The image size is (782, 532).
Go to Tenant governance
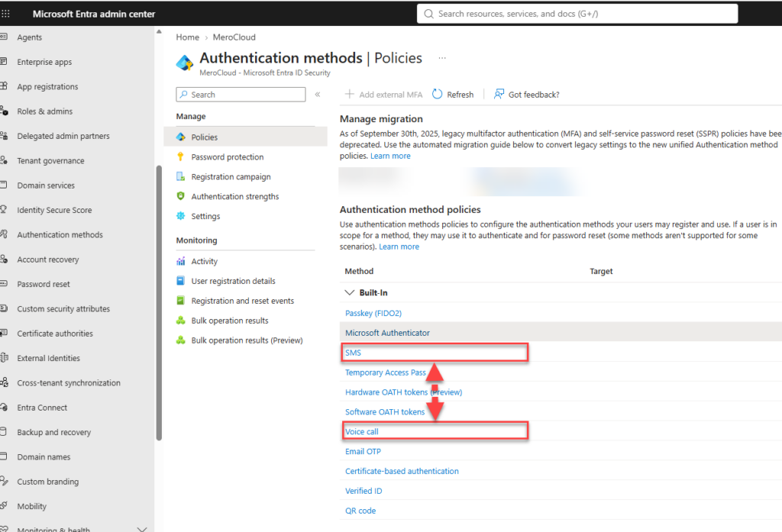[x=50, y=160]
